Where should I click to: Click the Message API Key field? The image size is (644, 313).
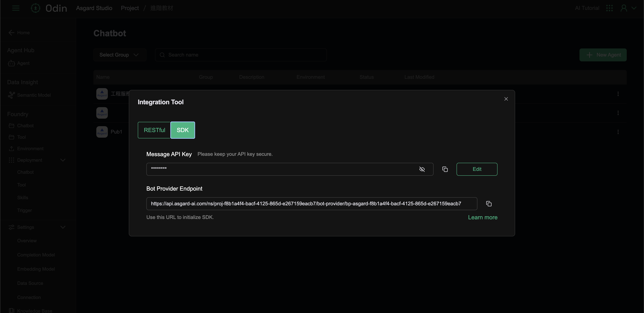tap(290, 169)
